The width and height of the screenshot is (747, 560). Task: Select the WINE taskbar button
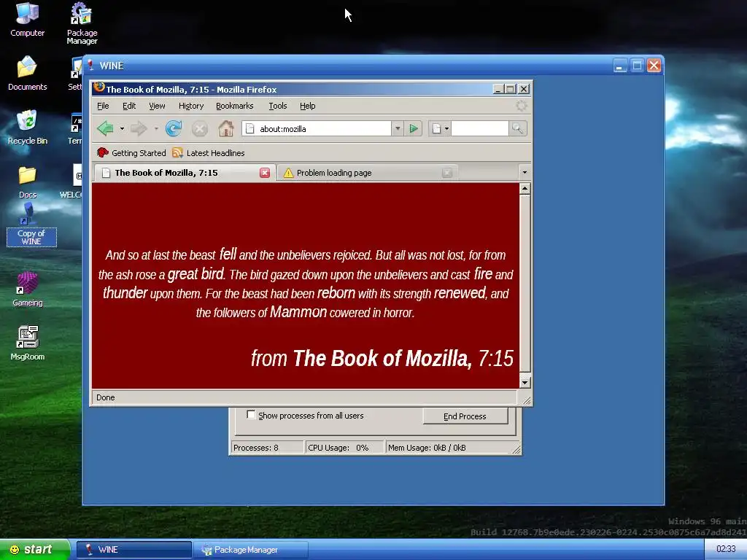click(x=134, y=550)
